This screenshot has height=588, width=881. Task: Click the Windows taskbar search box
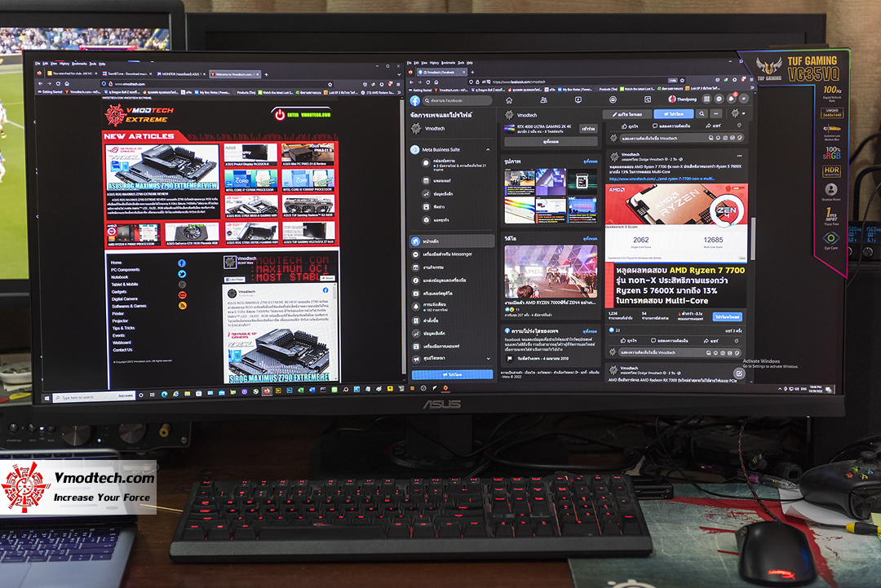pyautogui.click(x=94, y=396)
